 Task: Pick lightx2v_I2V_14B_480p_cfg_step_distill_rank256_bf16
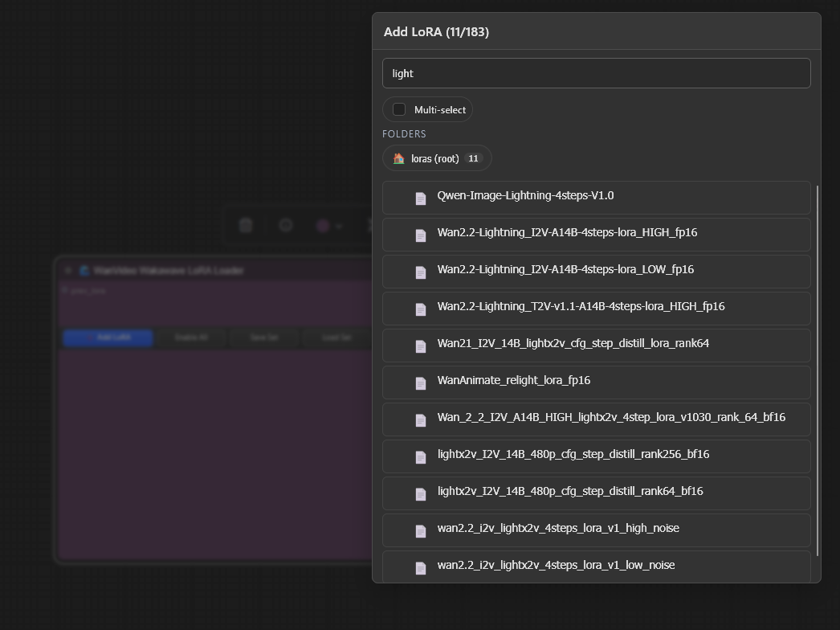(596, 456)
